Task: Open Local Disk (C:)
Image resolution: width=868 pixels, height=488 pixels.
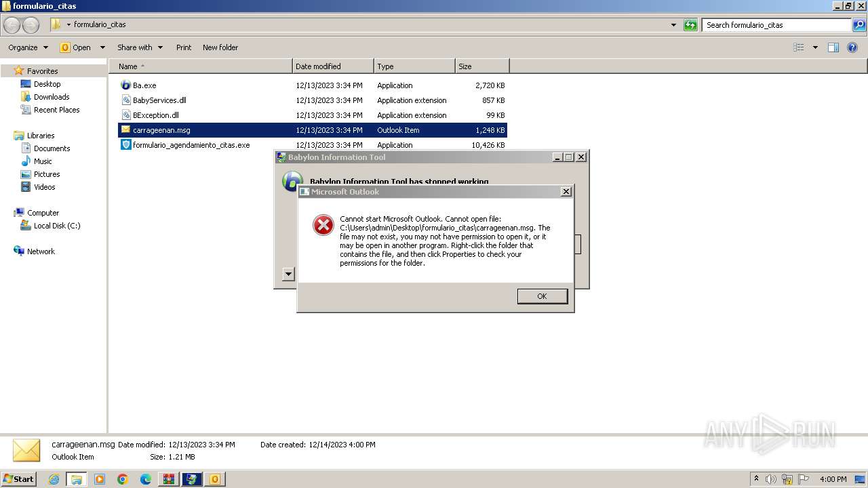Action: coord(57,226)
